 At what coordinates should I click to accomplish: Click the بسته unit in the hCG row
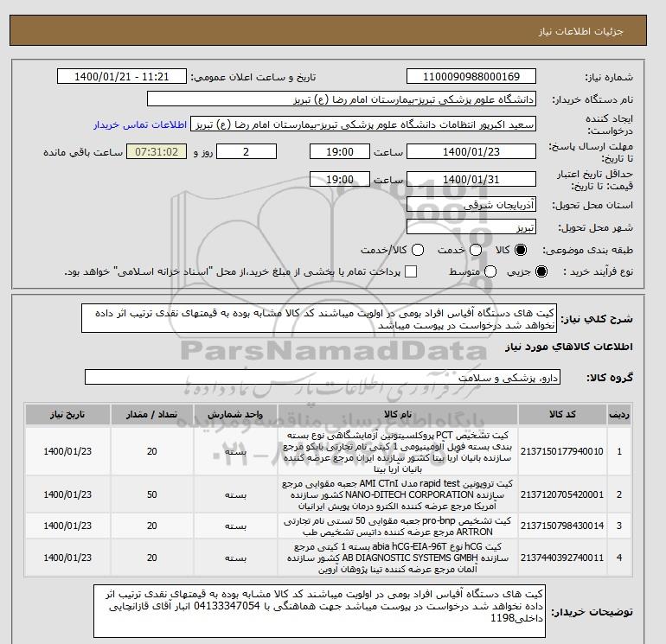click(236, 558)
